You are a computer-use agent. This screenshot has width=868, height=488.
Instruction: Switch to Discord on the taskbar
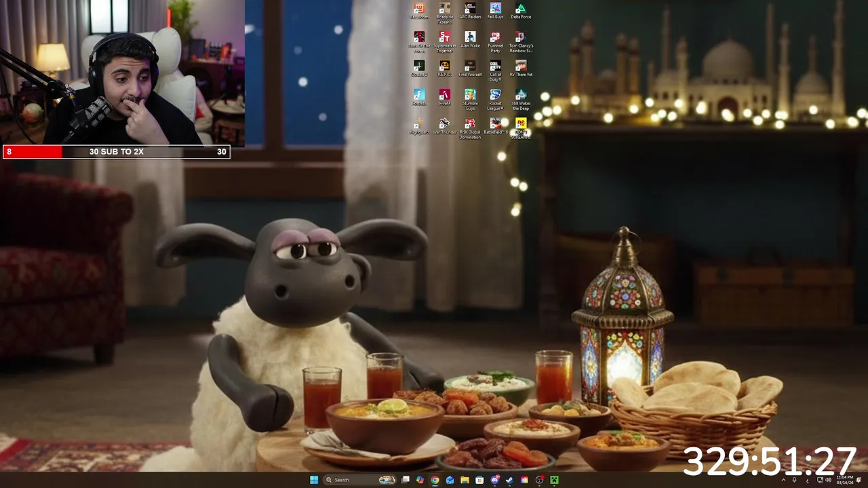point(495,480)
